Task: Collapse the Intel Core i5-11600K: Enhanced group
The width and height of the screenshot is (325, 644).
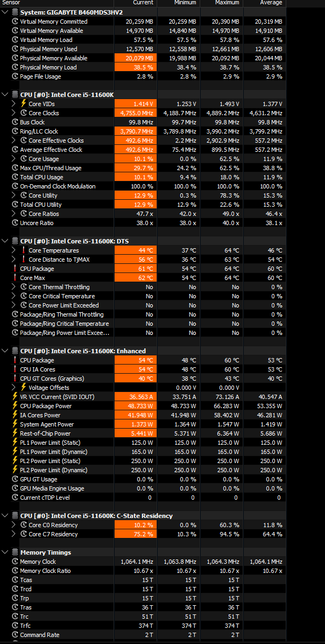Action: click(5, 351)
